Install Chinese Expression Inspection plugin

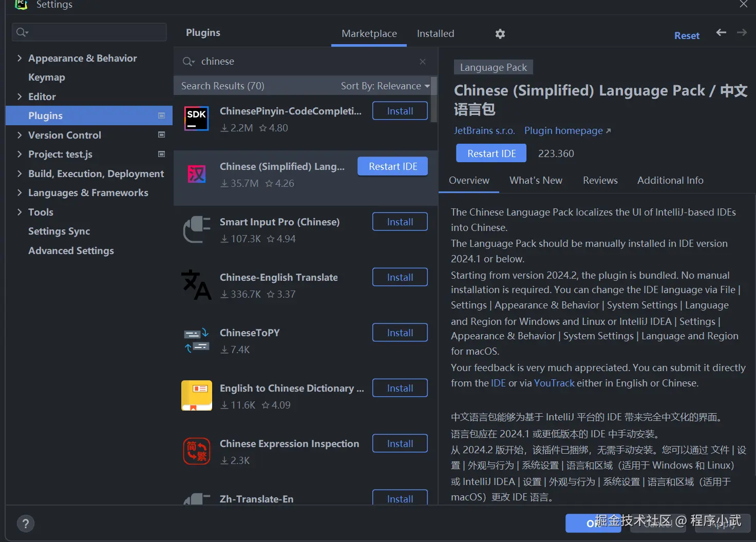(x=400, y=443)
